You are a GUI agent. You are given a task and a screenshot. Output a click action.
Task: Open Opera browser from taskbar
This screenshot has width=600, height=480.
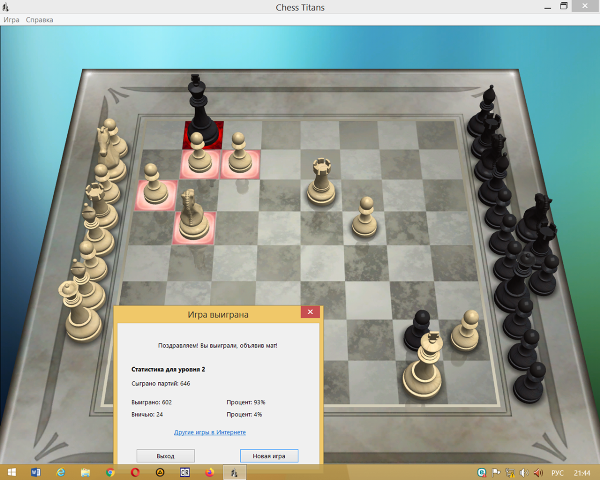click(x=135, y=472)
